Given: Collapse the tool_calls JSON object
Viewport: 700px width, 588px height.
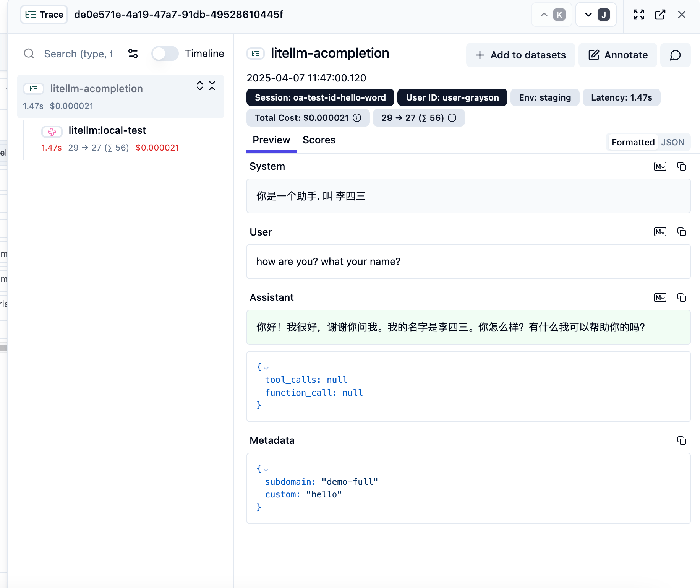Looking at the screenshot, I should point(266,368).
